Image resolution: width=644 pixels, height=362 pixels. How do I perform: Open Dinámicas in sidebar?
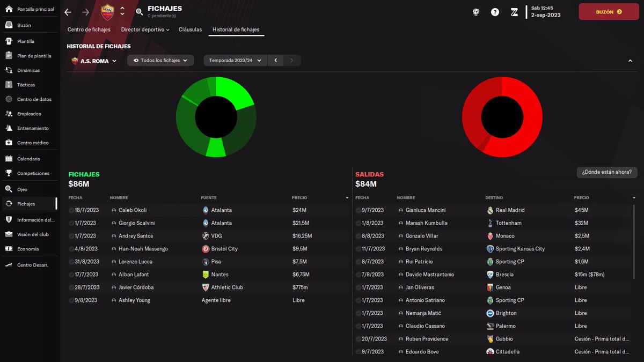tap(30, 70)
